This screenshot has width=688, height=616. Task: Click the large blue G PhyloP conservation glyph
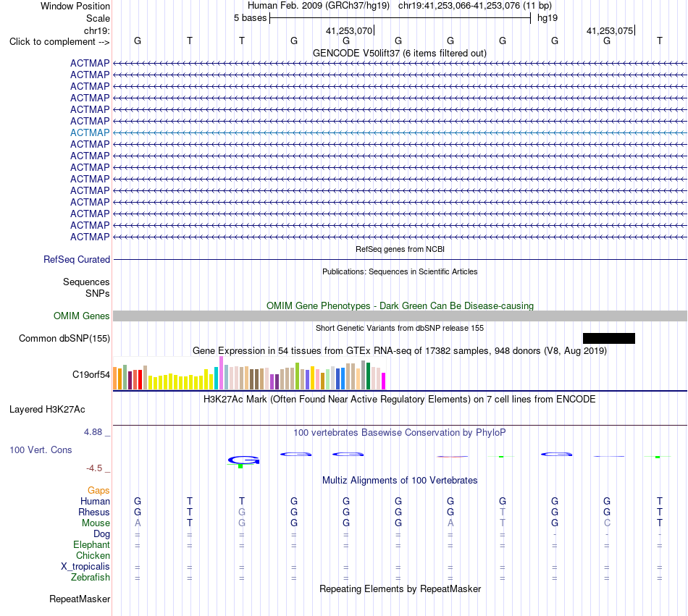[x=243, y=460]
